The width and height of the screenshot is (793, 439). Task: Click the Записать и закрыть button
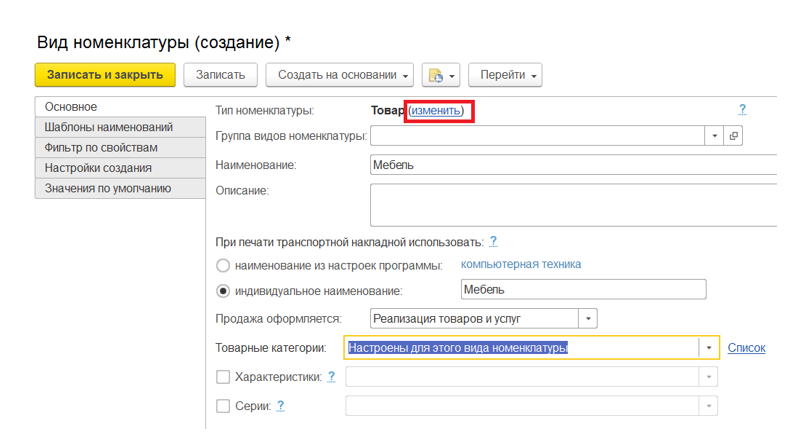click(x=105, y=75)
